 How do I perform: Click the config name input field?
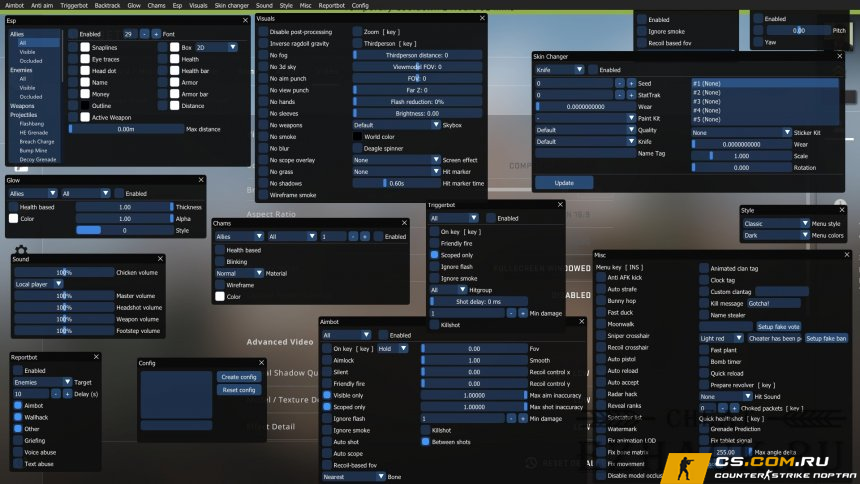pos(176,425)
